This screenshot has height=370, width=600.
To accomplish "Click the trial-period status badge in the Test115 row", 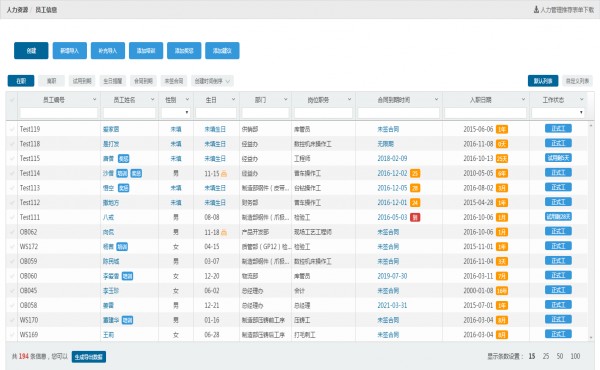I will click(x=558, y=158).
